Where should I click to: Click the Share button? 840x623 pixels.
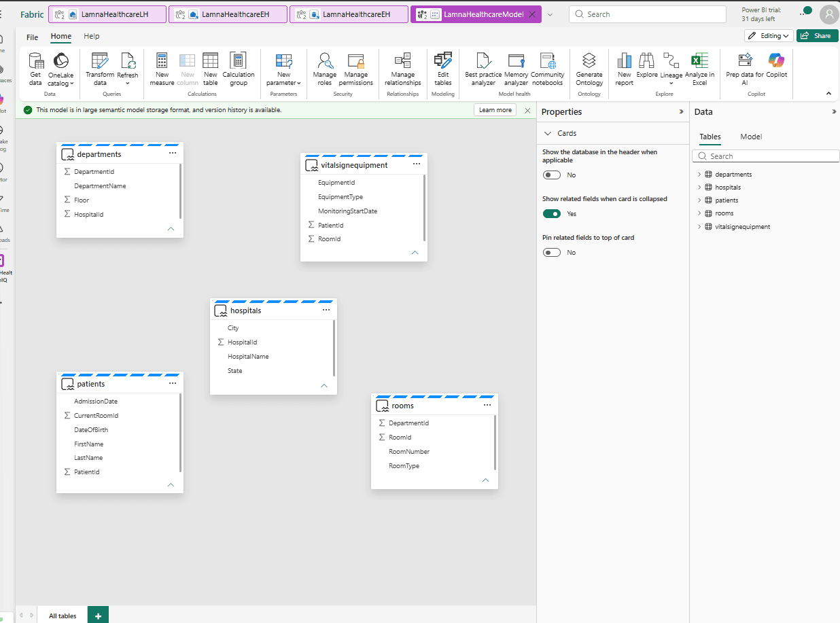coord(816,36)
